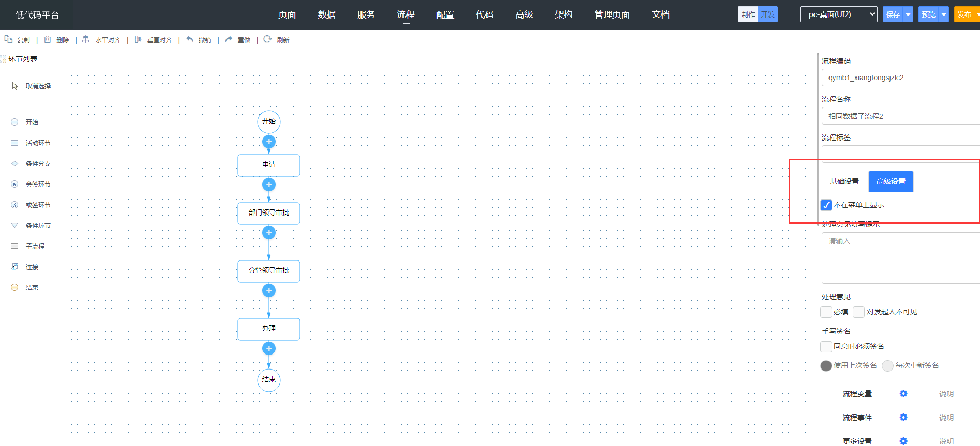This screenshot has width=980, height=446.
Task: Click the copy icon in the toolbar
Action: point(8,39)
